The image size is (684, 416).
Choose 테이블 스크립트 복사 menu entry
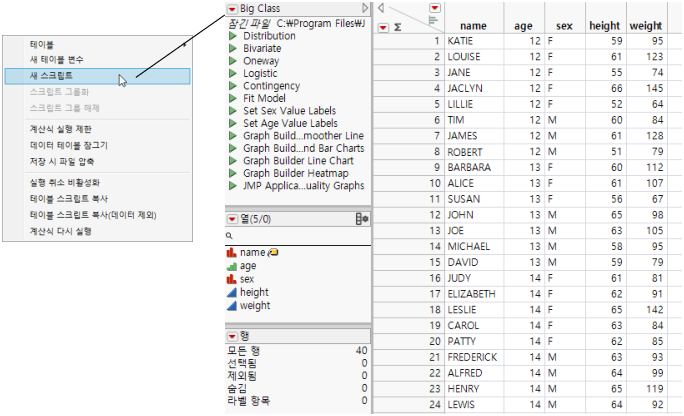(x=66, y=199)
